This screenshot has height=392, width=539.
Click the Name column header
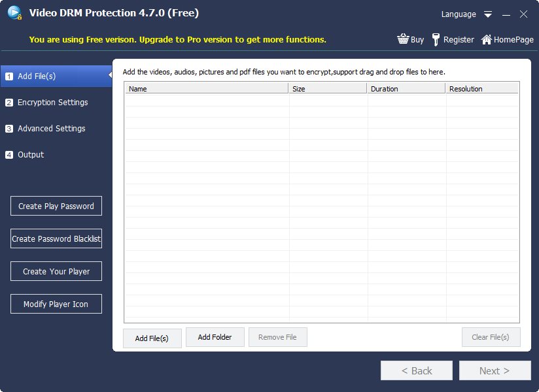point(206,88)
